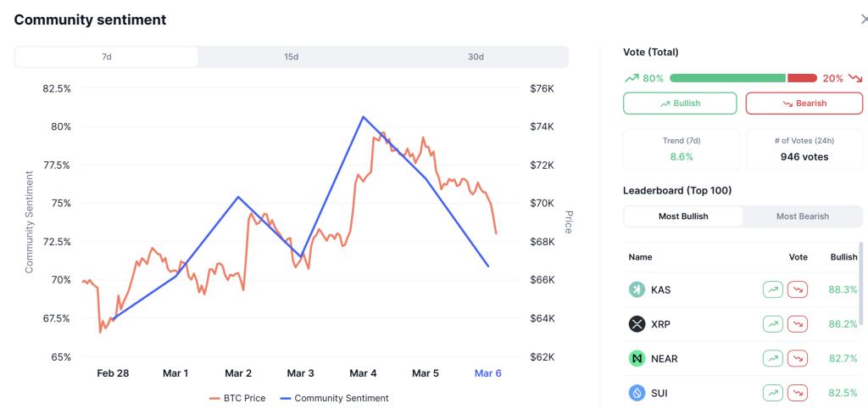868x409 pixels.
Task: Click the 82.5% bullish value for SUI
Action: click(843, 394)
